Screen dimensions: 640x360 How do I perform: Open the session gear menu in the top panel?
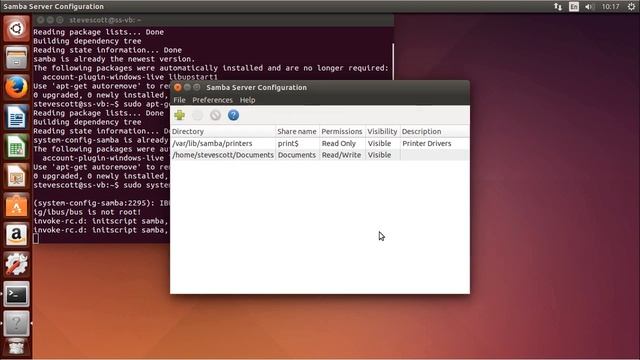pos(631,7)
